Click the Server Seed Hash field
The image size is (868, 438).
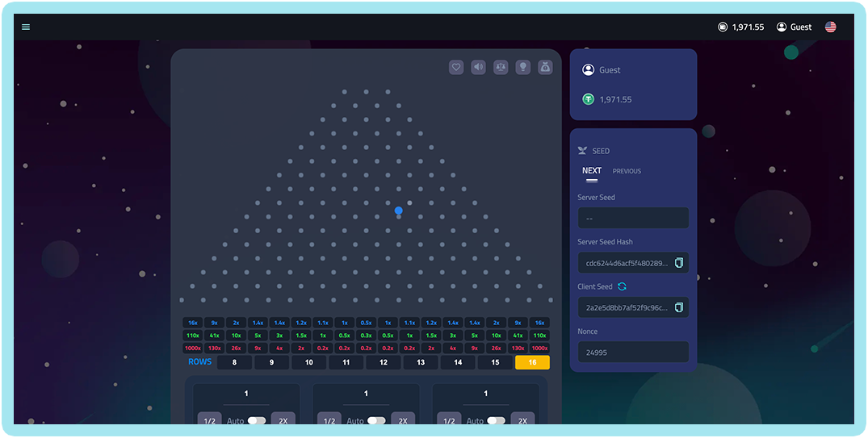pyautogui.click(x=633, y=263)
